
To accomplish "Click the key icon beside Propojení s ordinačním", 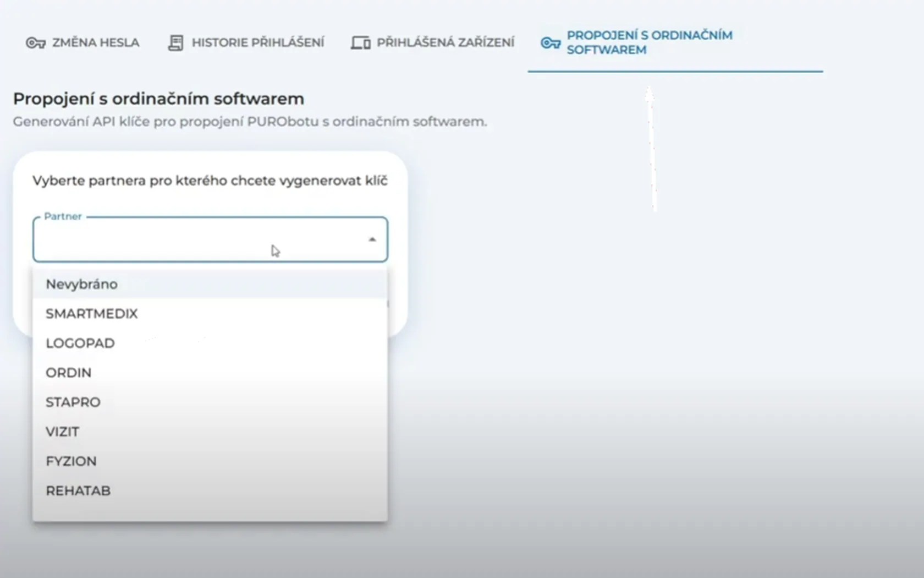I will click(551, 43).
